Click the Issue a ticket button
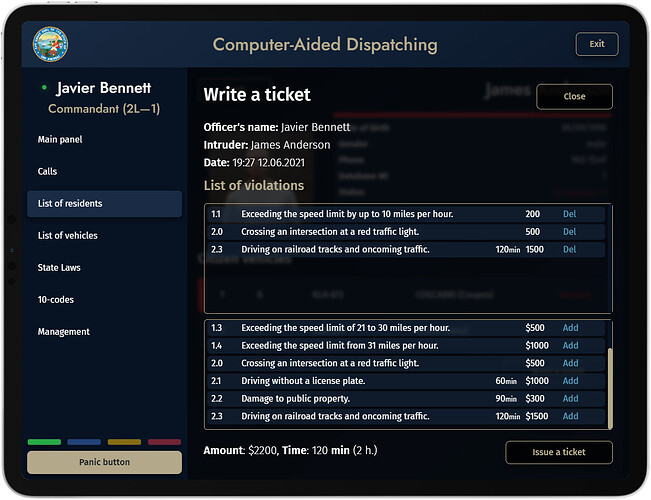Viewport: 651px width, 500px height. click(559, 452)
